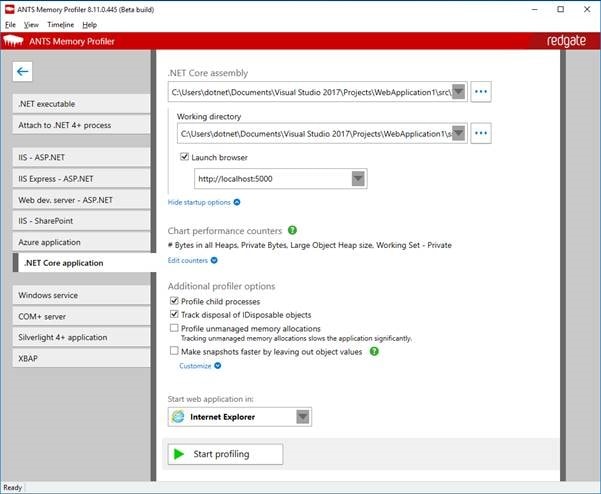This screenshot has height=494, width=601.
Task: Open the .NET Core assembly path dropdown
Action: point(458,92)
